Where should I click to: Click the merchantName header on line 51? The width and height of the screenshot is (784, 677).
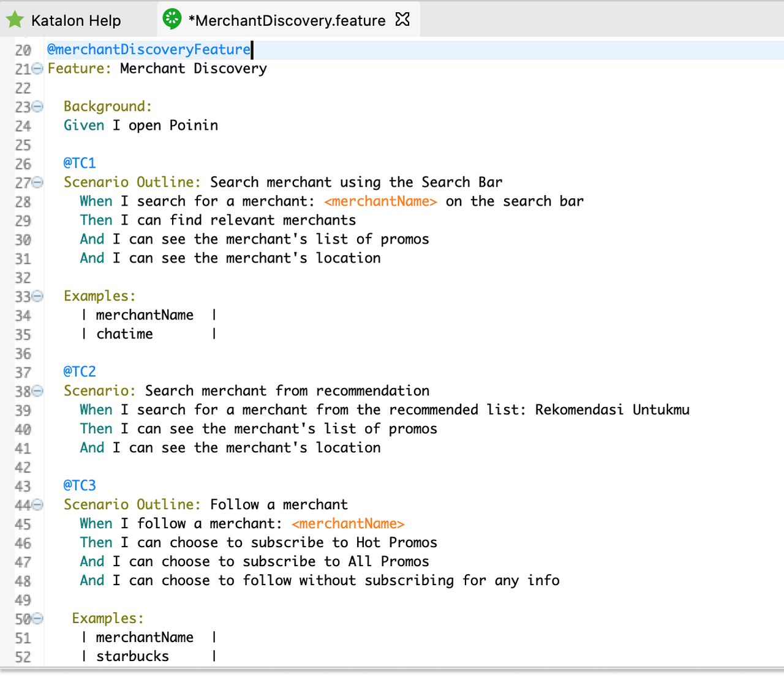click(x=145, y=638)
